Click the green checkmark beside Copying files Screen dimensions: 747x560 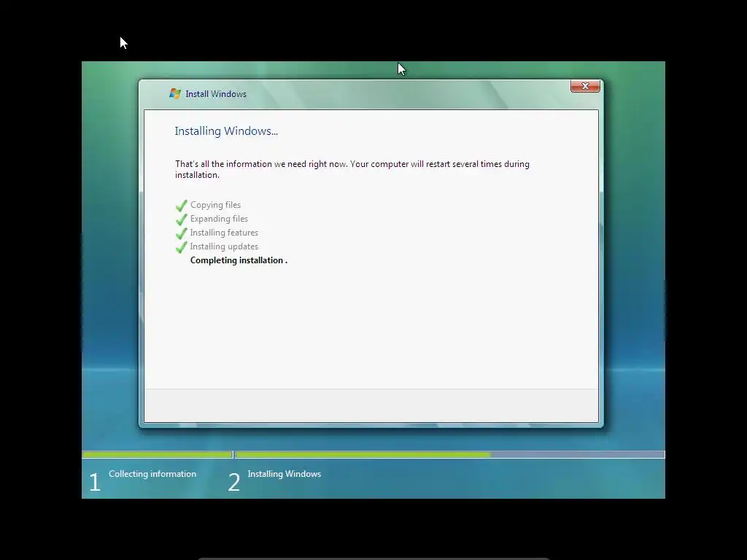[x=181, y=206]
